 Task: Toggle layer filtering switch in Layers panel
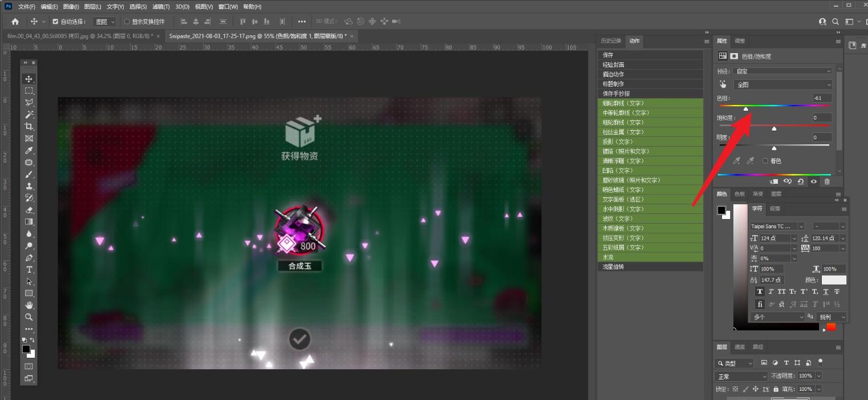coord(821,361)
